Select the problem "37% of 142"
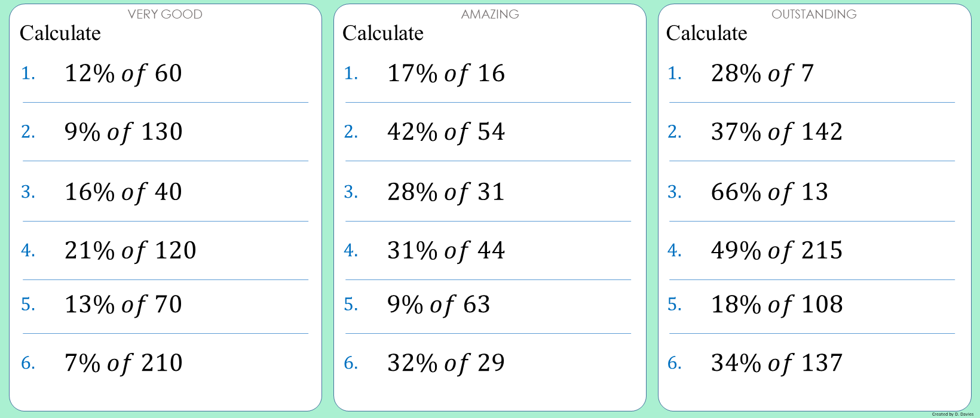Viewport: 980px width, 418px height. coord(777,132)
